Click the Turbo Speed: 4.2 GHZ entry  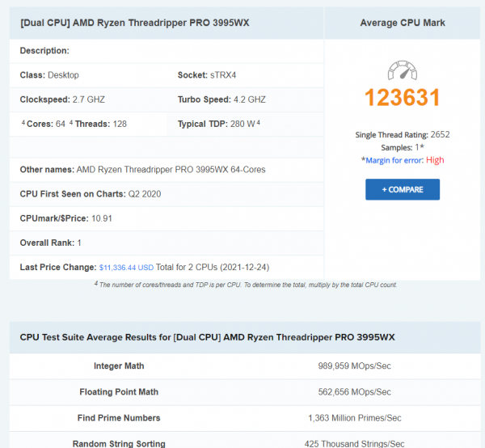click(221, 99)
